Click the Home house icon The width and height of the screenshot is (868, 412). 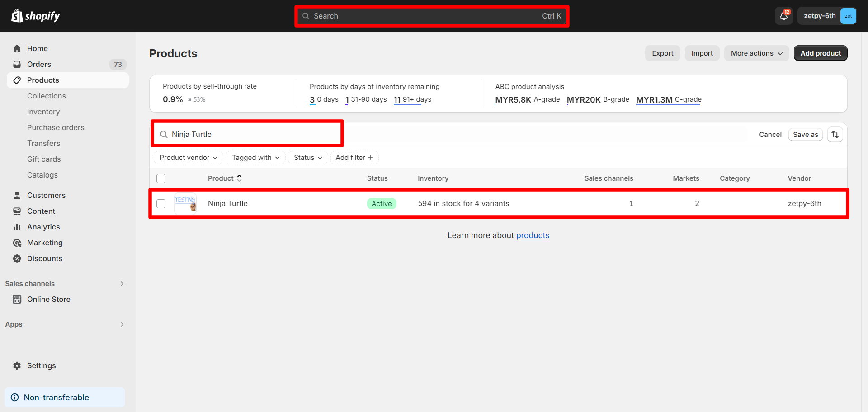pyautogui.click(x=17, y=48)
